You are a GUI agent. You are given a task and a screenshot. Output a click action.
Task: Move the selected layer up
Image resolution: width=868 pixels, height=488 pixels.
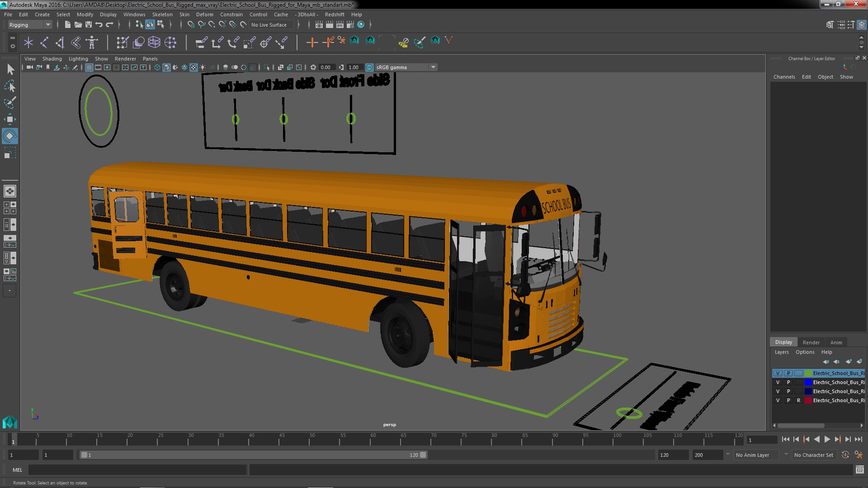[826, 361]
